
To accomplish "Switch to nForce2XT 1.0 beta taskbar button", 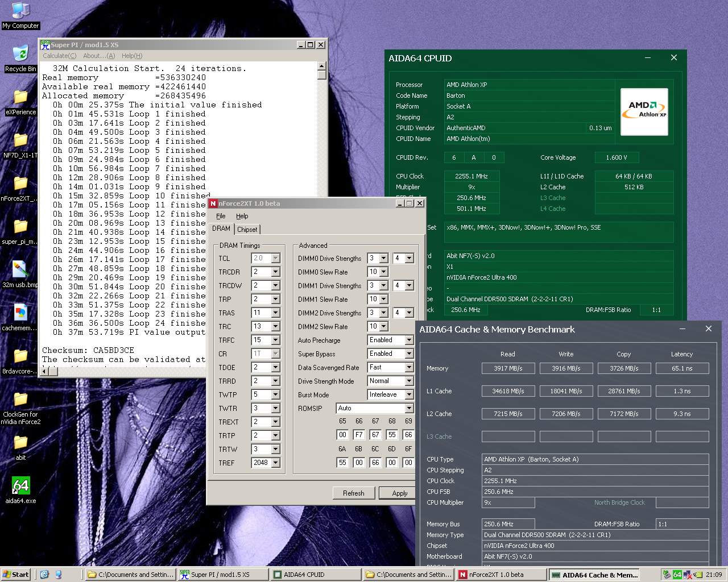I will [x=500, y=575].
